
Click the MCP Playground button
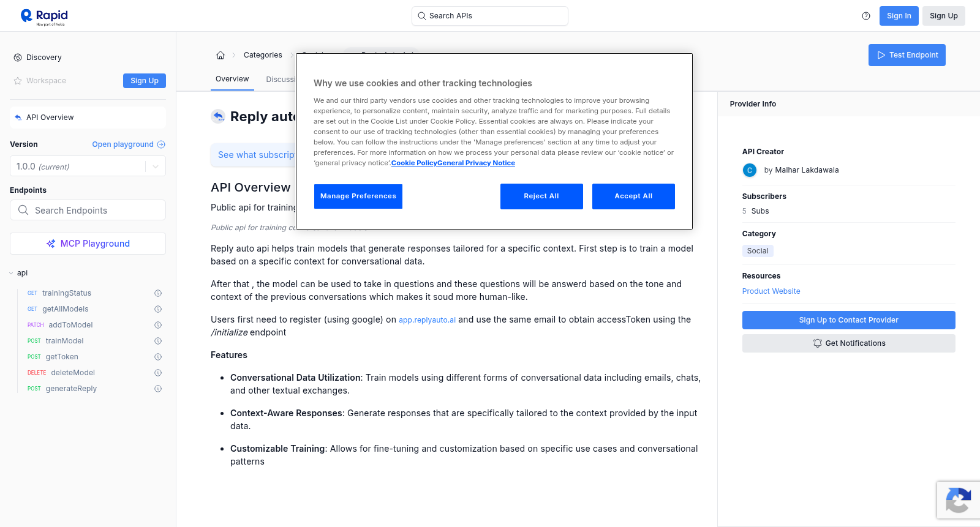click(x=88, y=244)
